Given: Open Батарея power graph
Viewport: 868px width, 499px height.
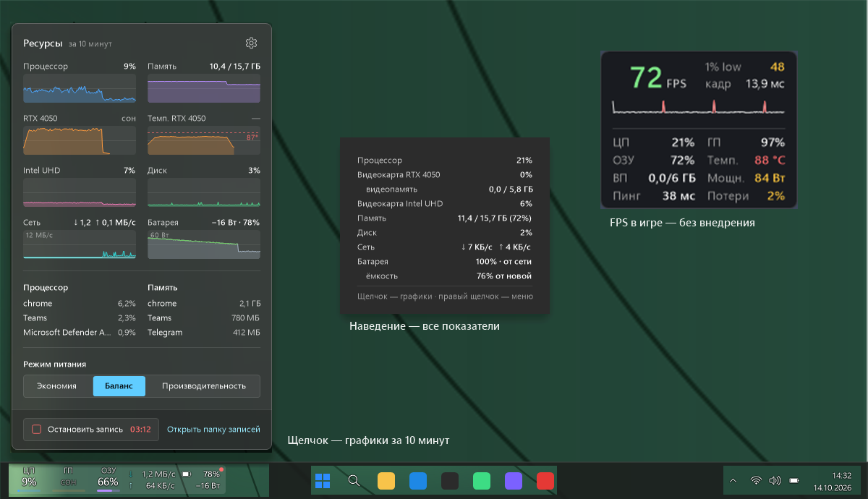Looking at the screenshot, I should tap(204, 244).
